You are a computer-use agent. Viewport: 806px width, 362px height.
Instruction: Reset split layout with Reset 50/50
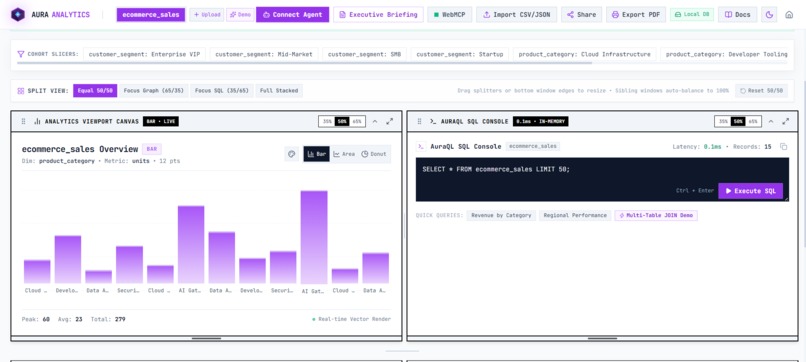tap(761, 90)
